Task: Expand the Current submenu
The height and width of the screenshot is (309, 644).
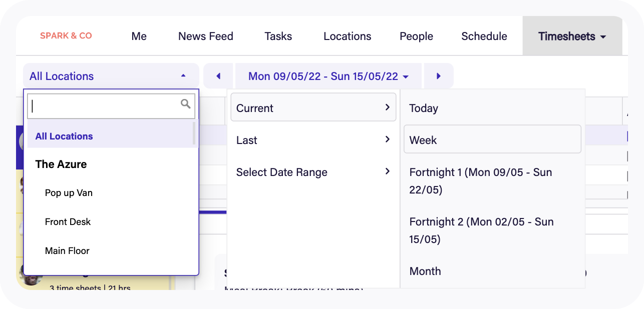Action: tap(313, 108)
